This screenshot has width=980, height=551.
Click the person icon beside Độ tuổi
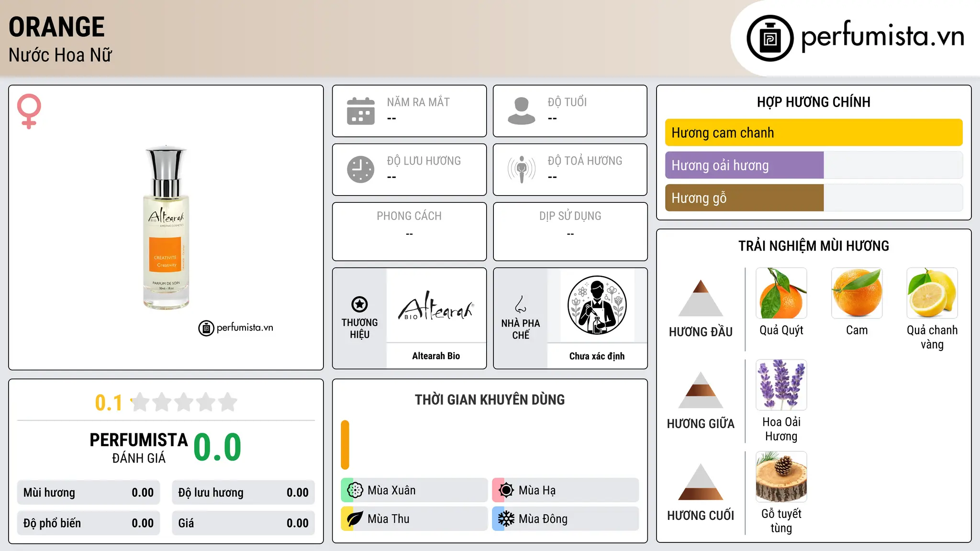(522, 111)
